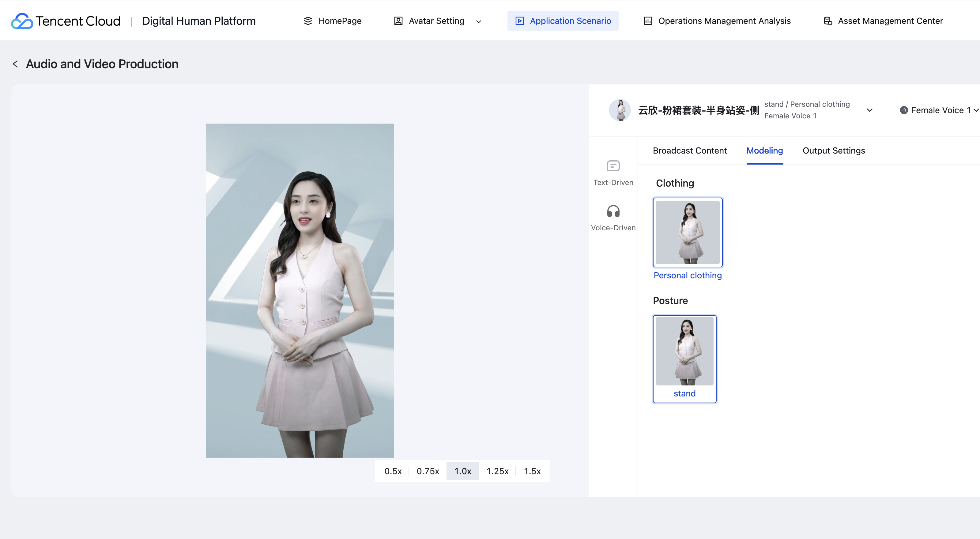Switch to Broadcast Content tab
This screenshot has width=980, height=539.
pyautogui.click(x=689, y=151)
